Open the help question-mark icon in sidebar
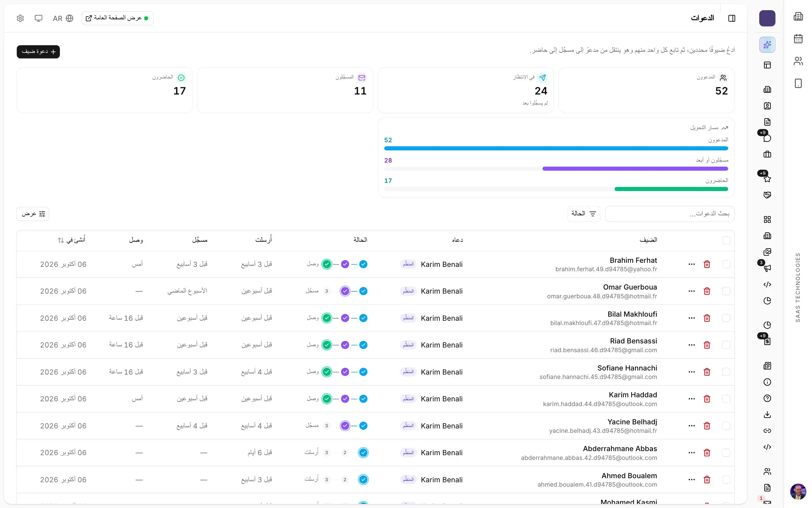 [x=767, y=398]
